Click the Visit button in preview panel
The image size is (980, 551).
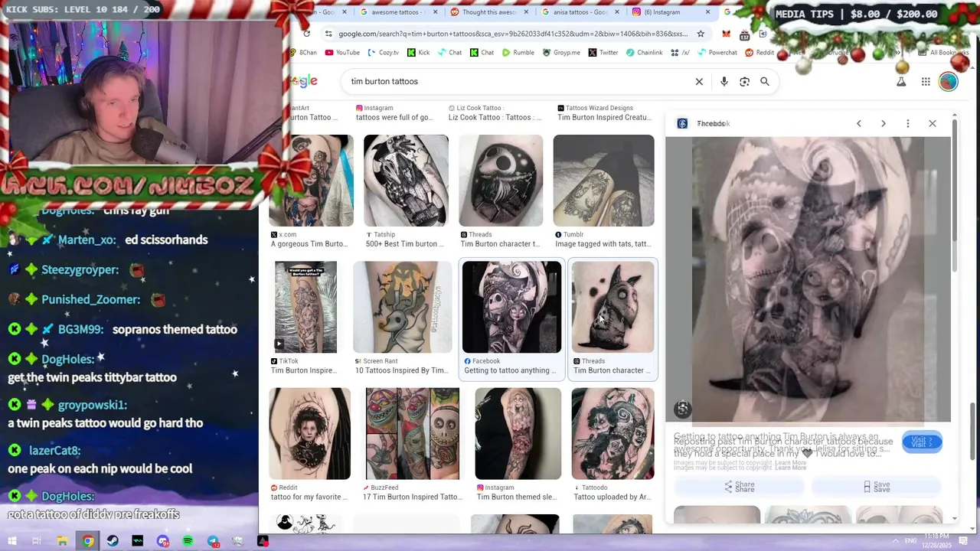pyautogui.click(x=922, y=442)
